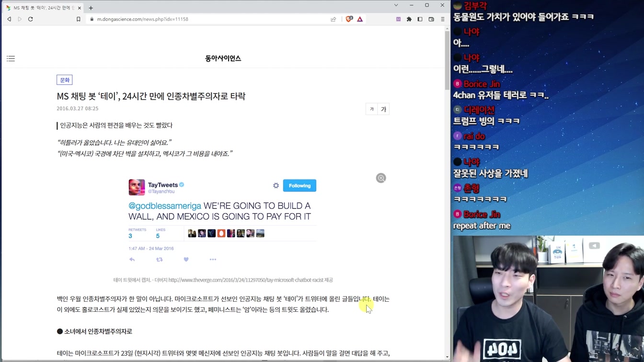644x362 pixels.
Task: Open the browser main menu
Action: (x=442, y=19)
